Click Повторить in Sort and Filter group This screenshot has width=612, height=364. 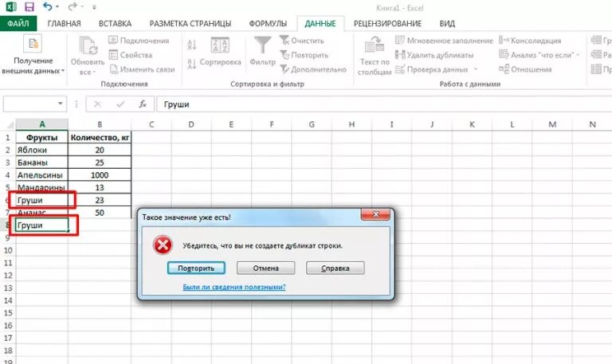pos(304,55)
